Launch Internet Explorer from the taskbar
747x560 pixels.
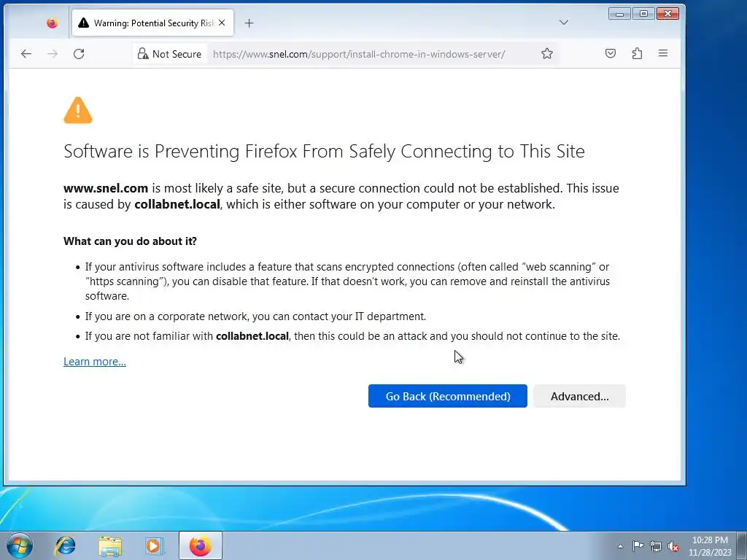65,545
